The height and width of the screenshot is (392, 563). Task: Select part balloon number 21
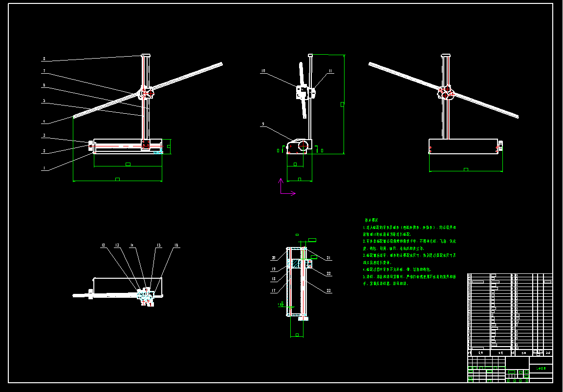(x=328, y=258)
